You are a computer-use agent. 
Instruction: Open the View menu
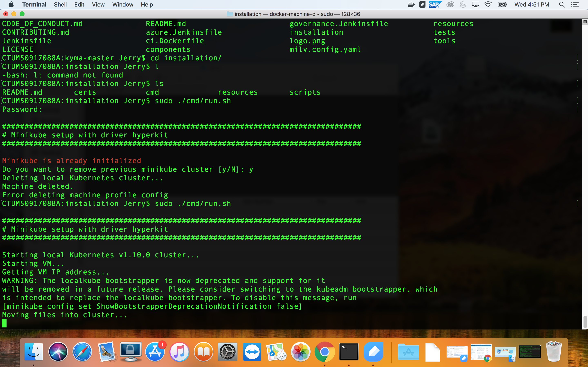pyautogui.click(x=98, y=4)
